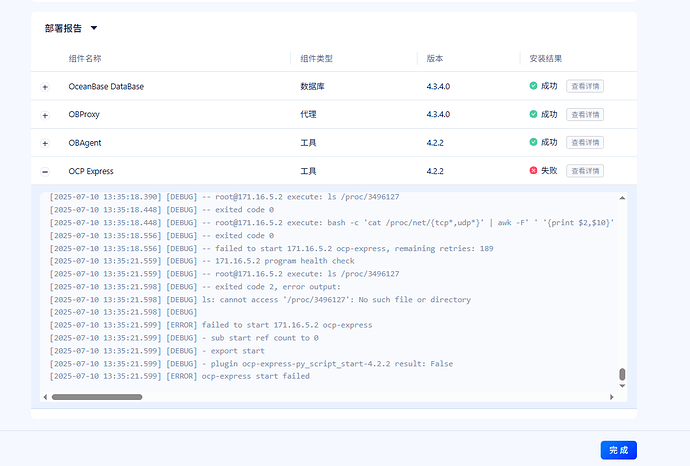Click log line 'sub start ref count to 0'

click(184, 338)
